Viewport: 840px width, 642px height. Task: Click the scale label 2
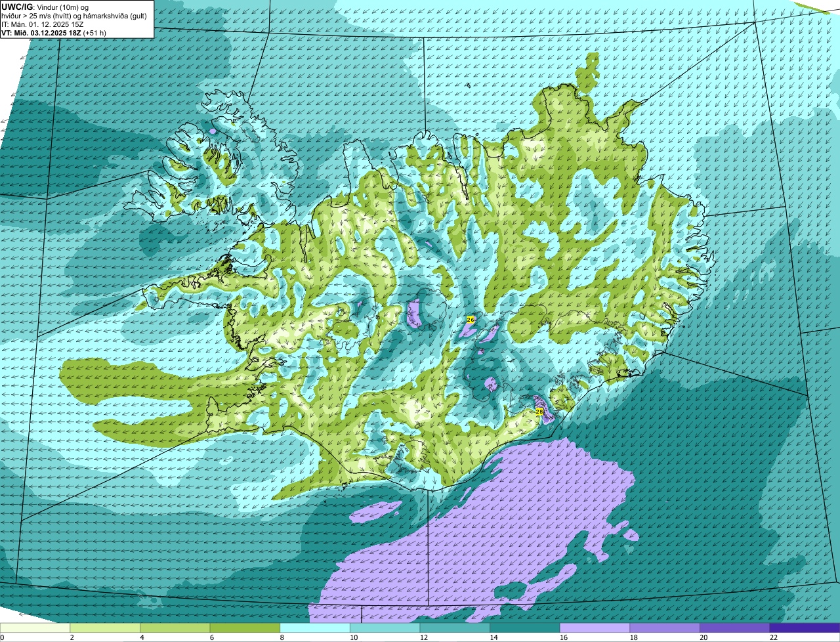pyautogui.click(x=72, y=638)
